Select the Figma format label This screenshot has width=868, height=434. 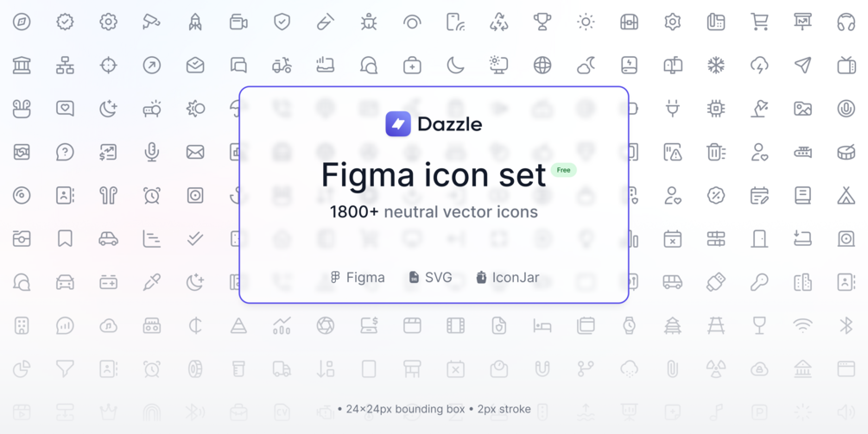coord(358,278)
